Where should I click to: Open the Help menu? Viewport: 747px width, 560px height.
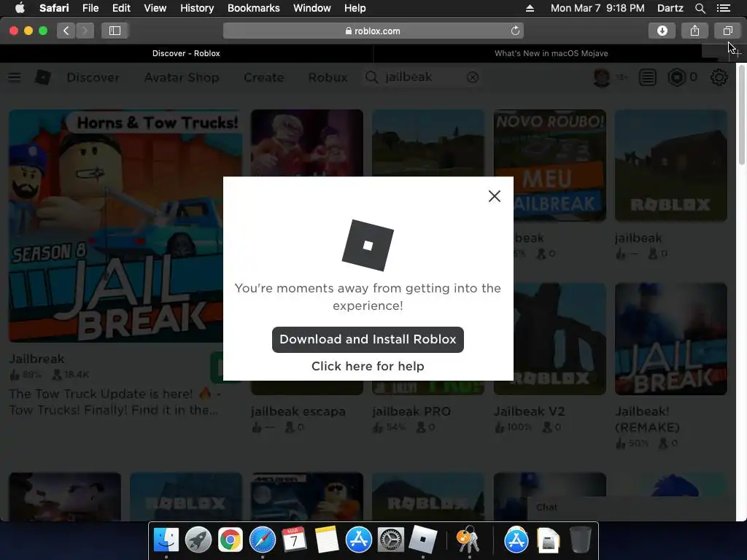tap(355, 8)
